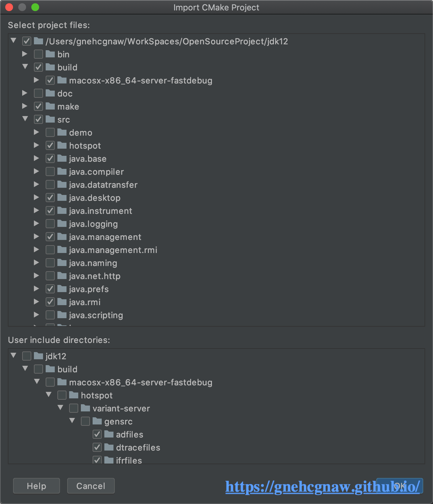Viewport: 433px width, 504px height.
Task: Check the doc folder checkbox
Action: pyautogui.click(x=38, y=93)
